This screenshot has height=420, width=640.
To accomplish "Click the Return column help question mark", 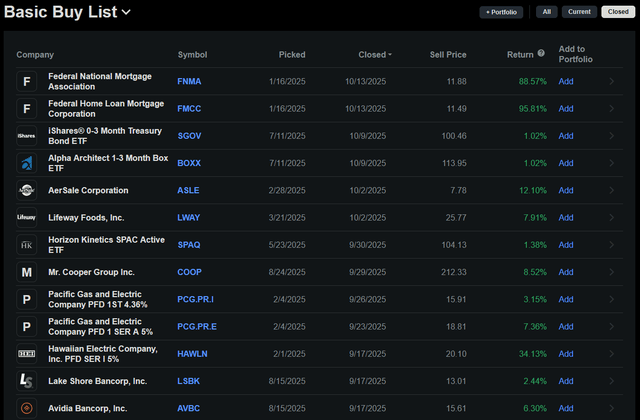I will 541,54.
